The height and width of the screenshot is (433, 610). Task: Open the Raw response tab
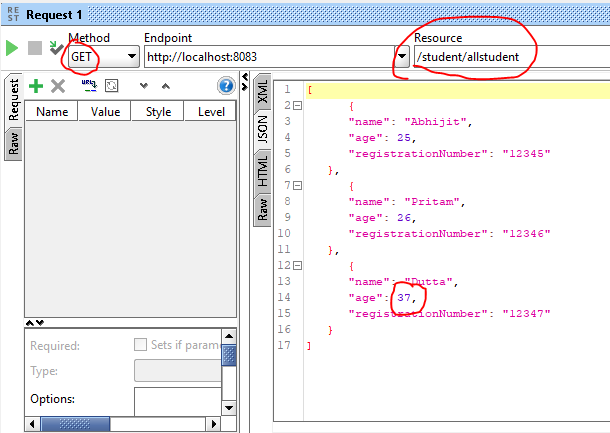click(x=262, y=210)
